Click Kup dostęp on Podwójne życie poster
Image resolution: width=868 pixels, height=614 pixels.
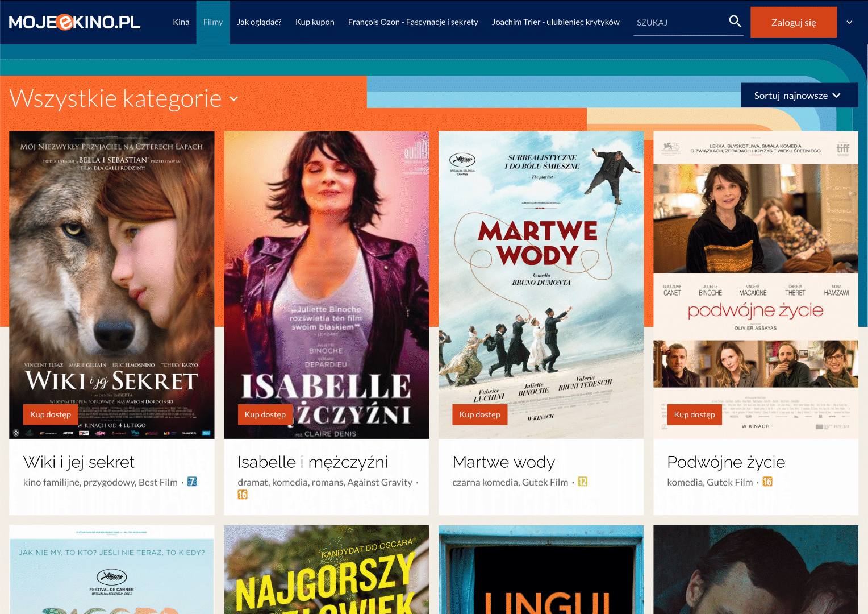click(x=694, y=414)
